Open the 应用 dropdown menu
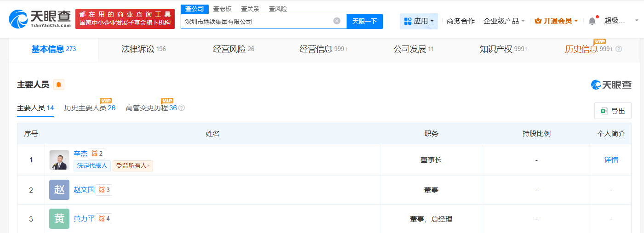This screenshot has height=233, width=644. (x=419, y=21)
